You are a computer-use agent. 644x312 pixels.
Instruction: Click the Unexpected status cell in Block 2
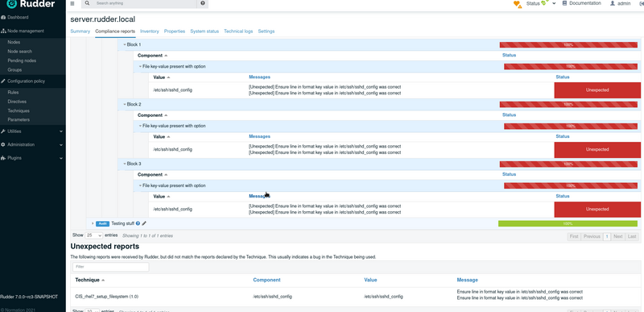pos(597,150)
